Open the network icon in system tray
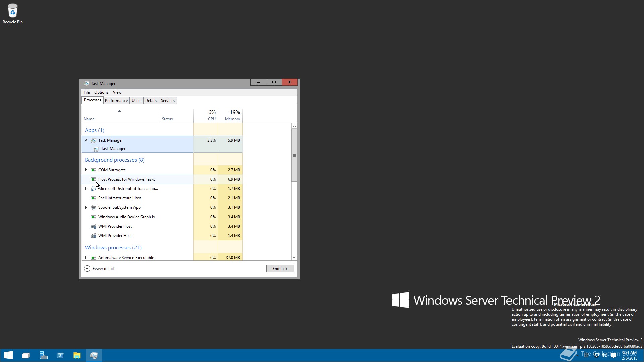 coord(596,355)
